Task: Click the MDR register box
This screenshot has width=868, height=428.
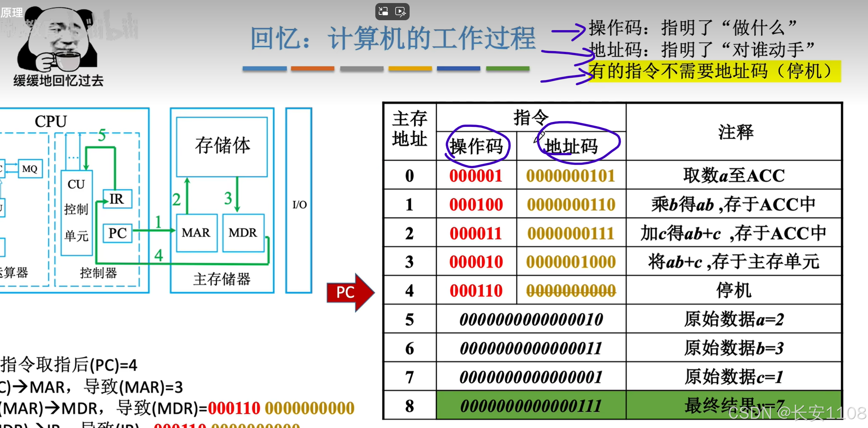Action: pos(243,232)
